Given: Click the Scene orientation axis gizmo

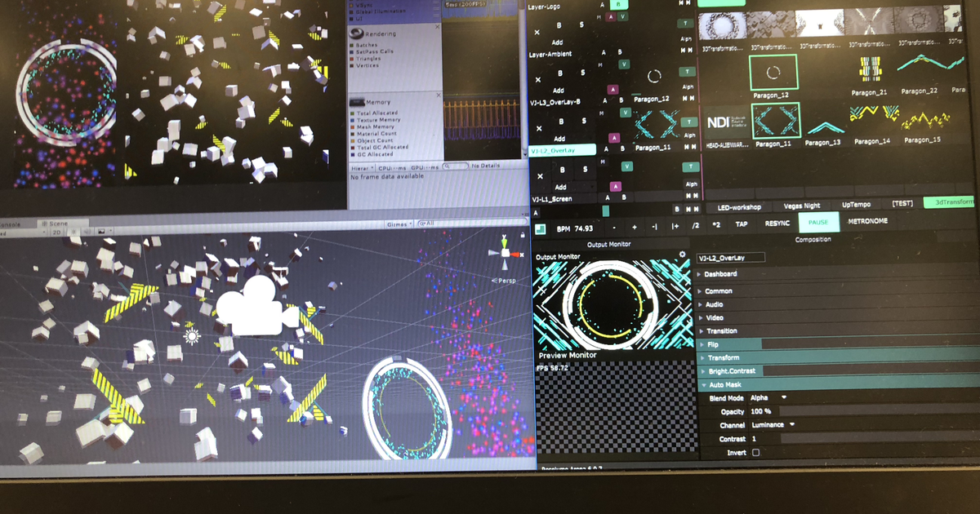Looking at the screenshot, I should coord(506,253).
